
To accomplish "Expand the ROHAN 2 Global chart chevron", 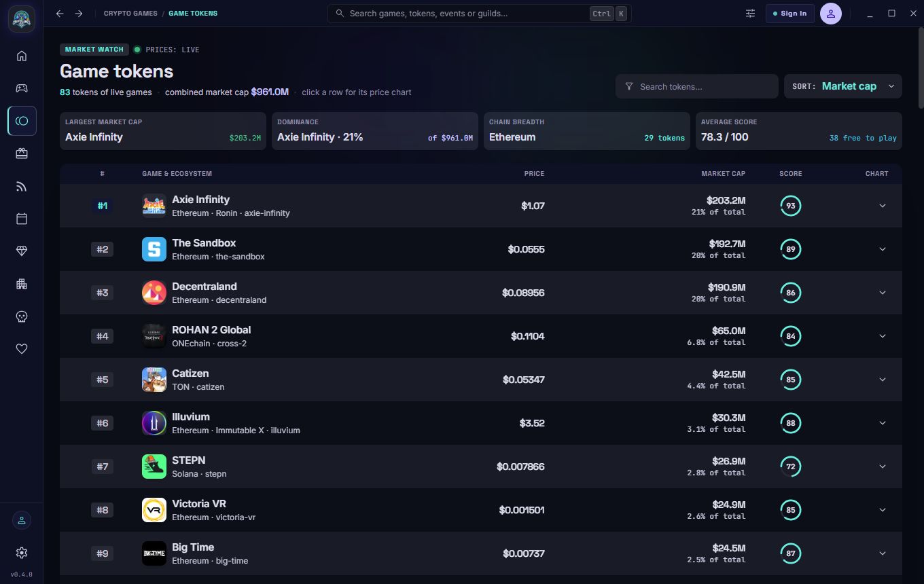I will pos(883,336).
